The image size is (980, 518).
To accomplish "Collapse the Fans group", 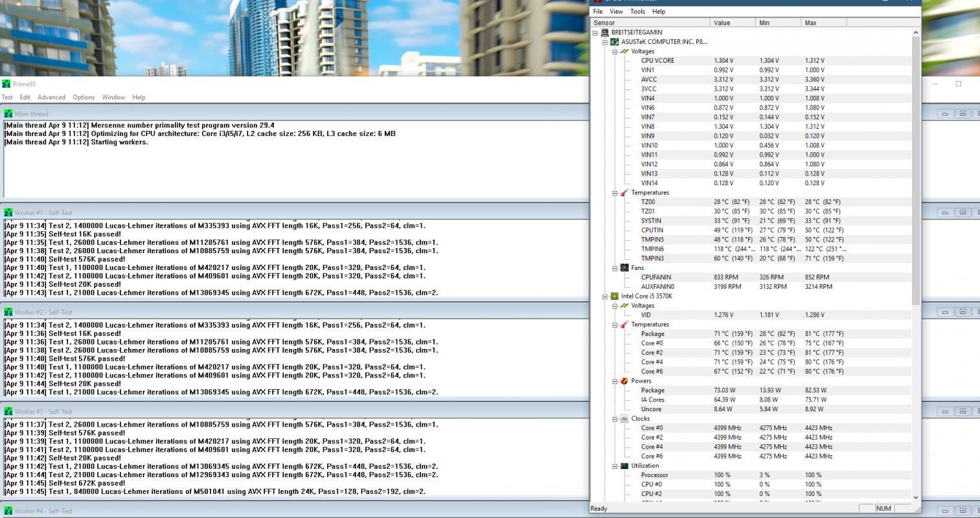I will (615, 267).
